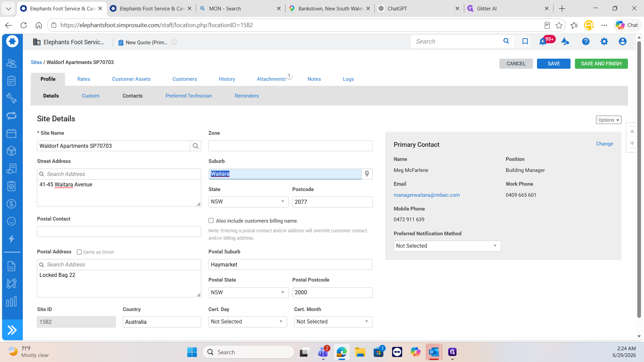Open the Jobs wrench sidebar icon

coord(11,98)
